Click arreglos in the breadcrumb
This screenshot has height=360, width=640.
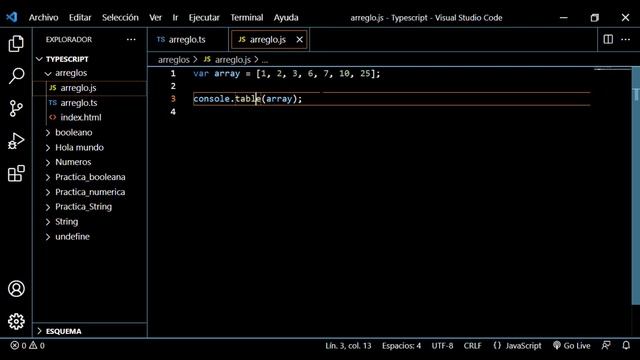point(174,60)
